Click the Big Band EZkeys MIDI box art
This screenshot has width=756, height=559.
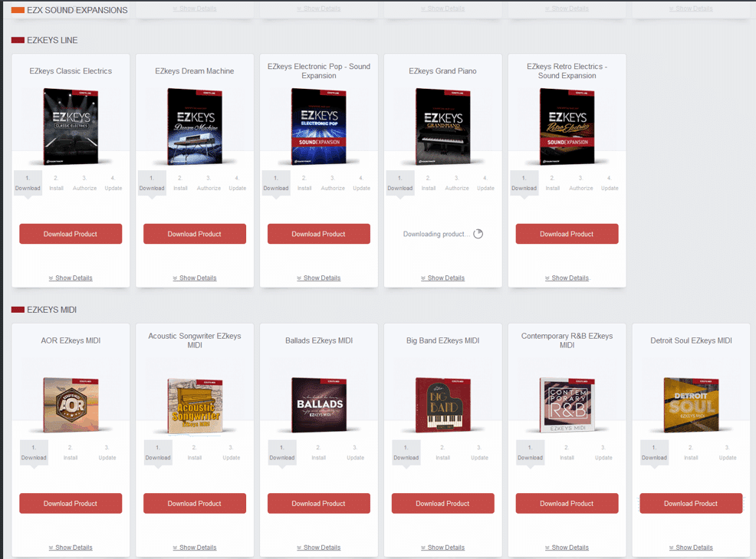coord(443,405)
